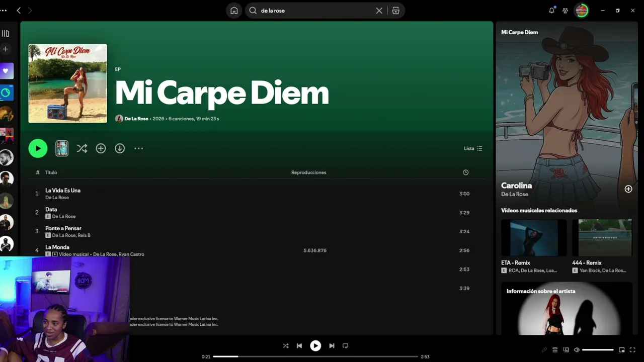This screenshot has width=644, height=362.
Task: Click the Mi Carpe Diem panel header
Action: 519,32
